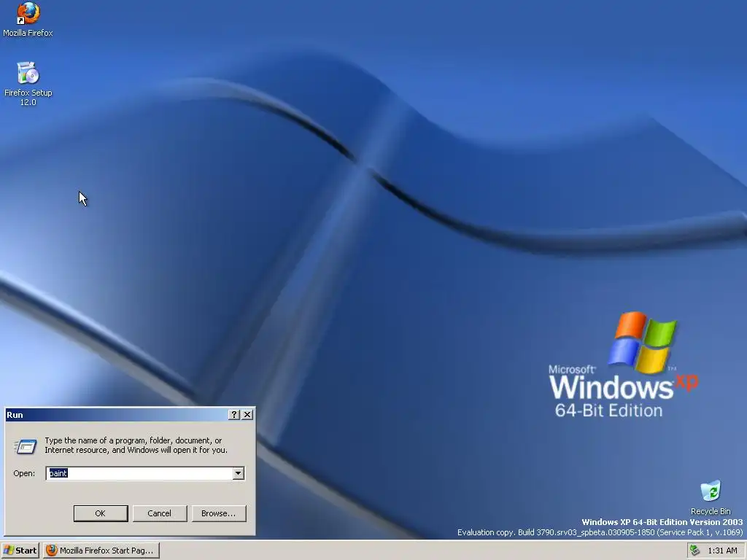This screenshot has width=747, height=560.
Task: Click the Firefox Setup 12.0 label text
Action: click(28, 97)
